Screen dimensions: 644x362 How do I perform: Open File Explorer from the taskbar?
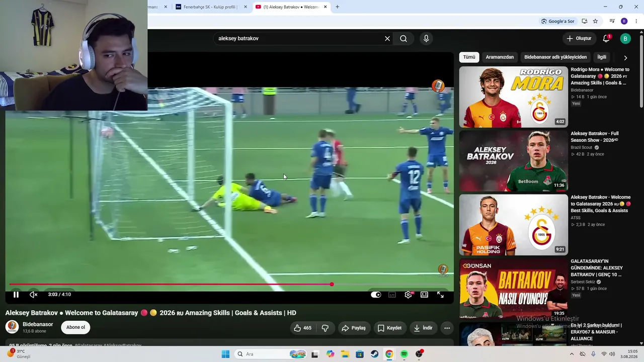tap(345, 354)
